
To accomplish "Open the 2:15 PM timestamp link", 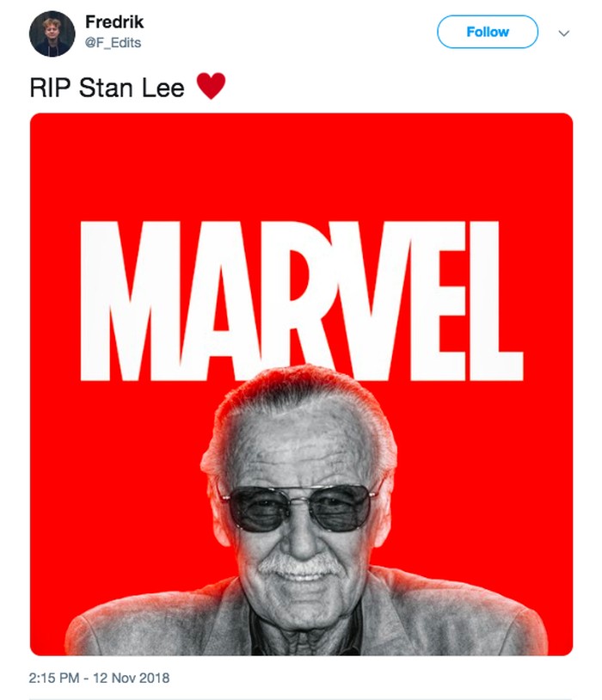I will (x=53, y=678).
